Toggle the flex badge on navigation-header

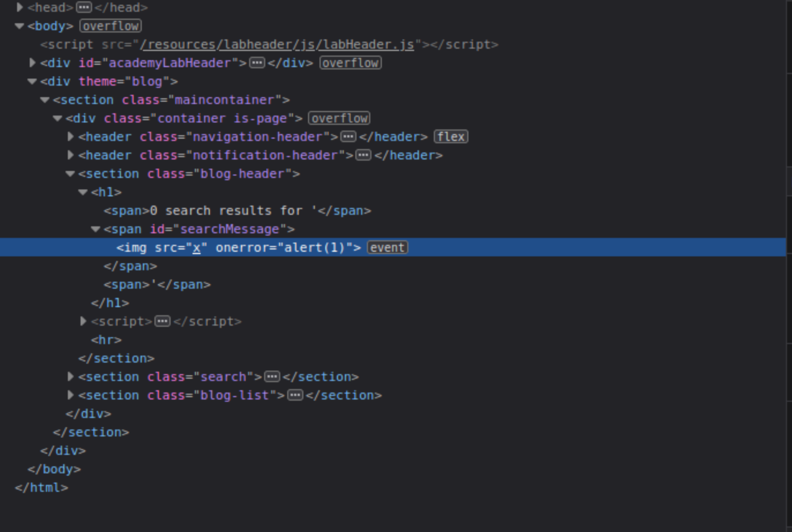point(451,136)
